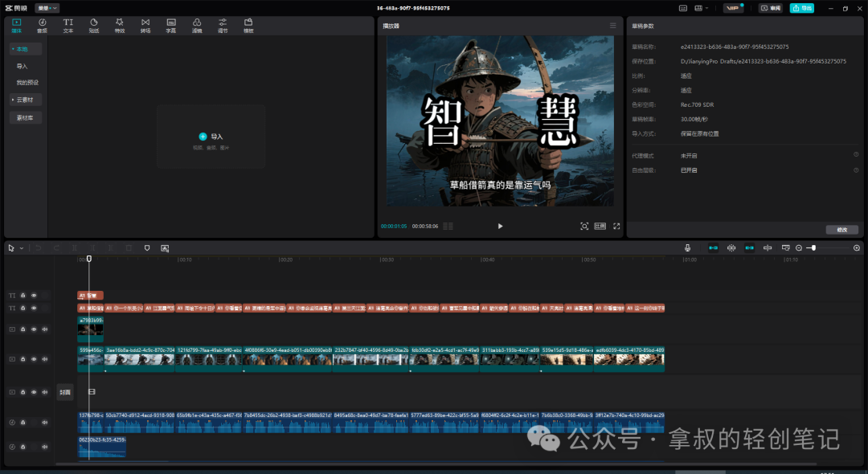Hide the top text track with eye icon
868x474 pixels.
coord(34,296)
